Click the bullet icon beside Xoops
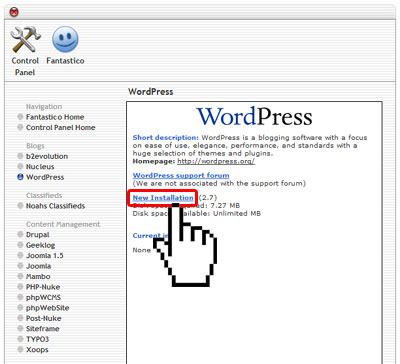 [x=20, y=350]
